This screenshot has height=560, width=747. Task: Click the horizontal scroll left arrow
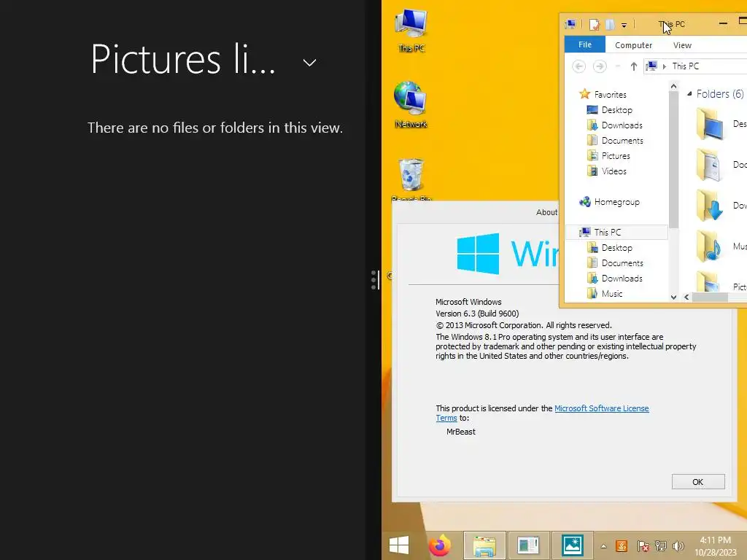686,297
